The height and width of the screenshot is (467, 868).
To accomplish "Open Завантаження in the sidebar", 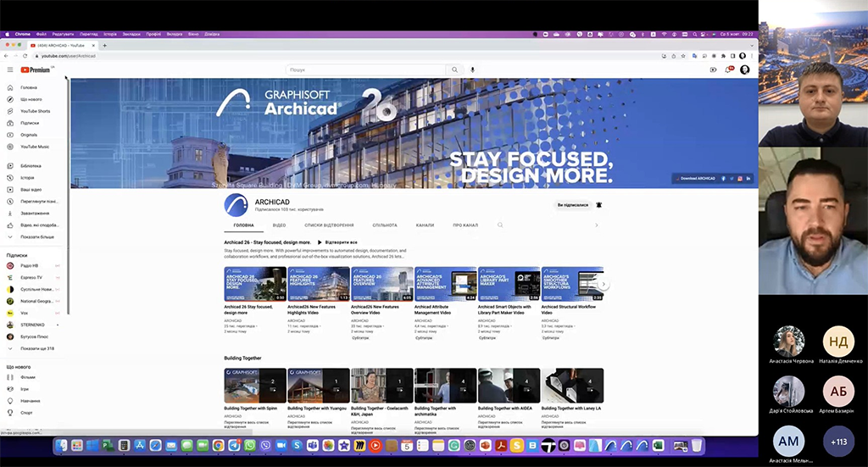I will tap(33, 213).
